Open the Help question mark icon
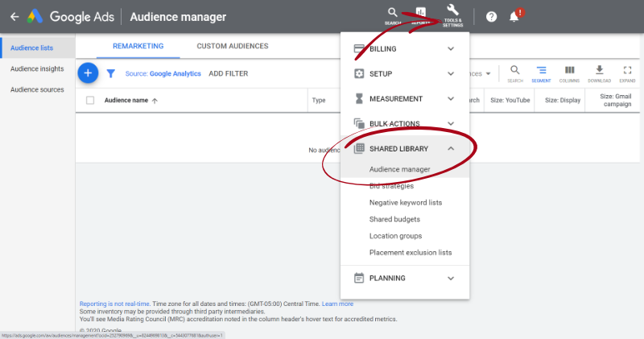The height and width of the screenshot is (339, 644). [491, 17]
